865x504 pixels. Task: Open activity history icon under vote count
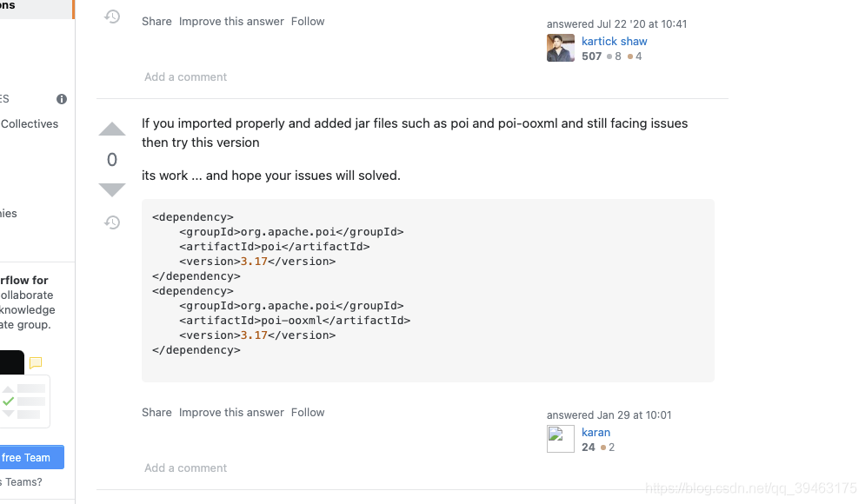pos(112,222)
